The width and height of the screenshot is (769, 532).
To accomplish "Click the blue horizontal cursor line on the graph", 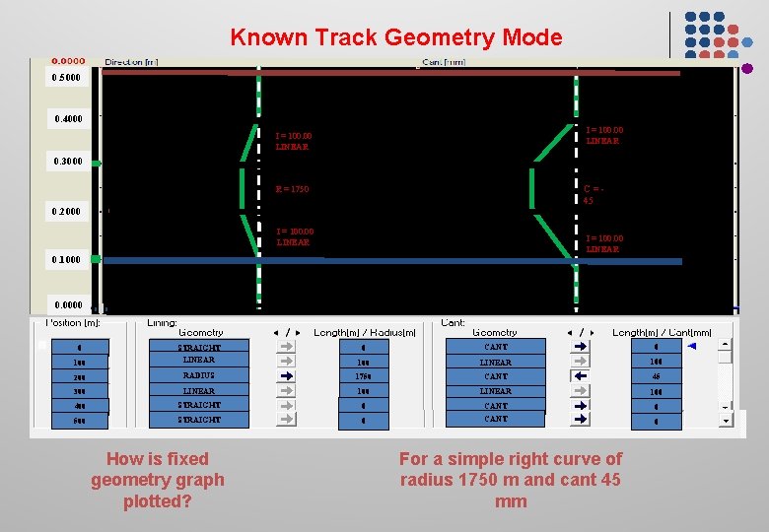I will tap(392, 261).
